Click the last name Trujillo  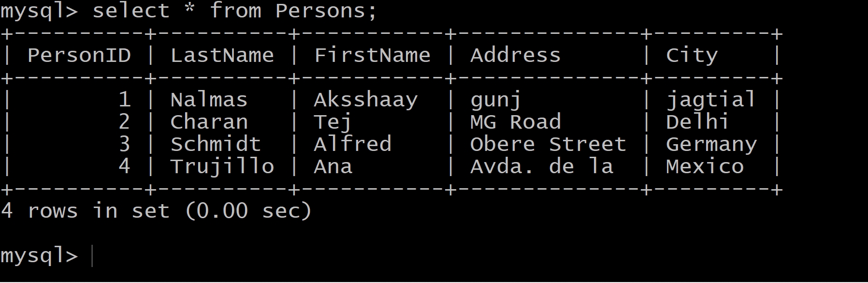222,166
